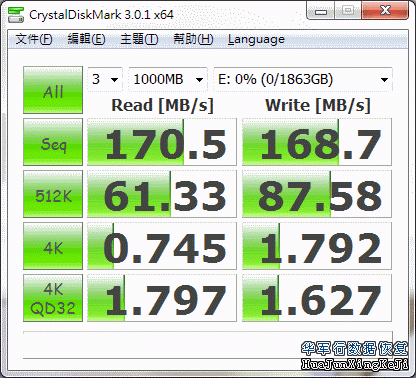Screen dimensions: 416x378
Task: Open the 主題(T) menu
Action: 139,39
